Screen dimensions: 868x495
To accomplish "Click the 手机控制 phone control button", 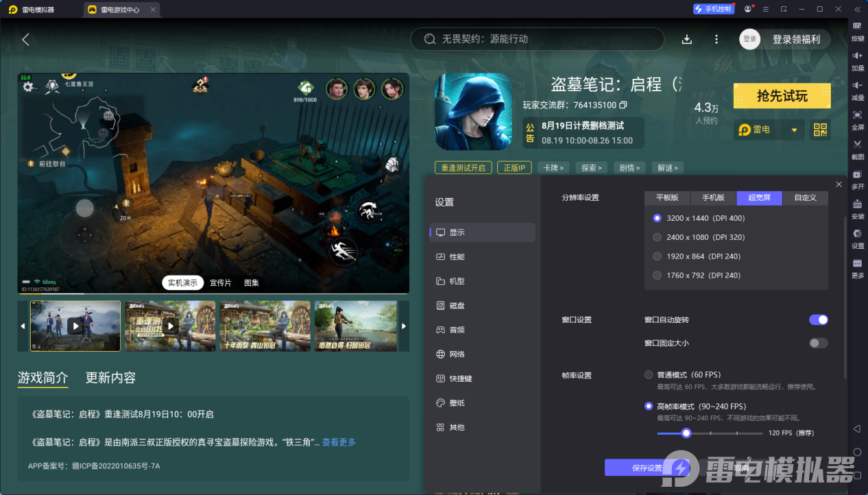I will click(713, 9).
